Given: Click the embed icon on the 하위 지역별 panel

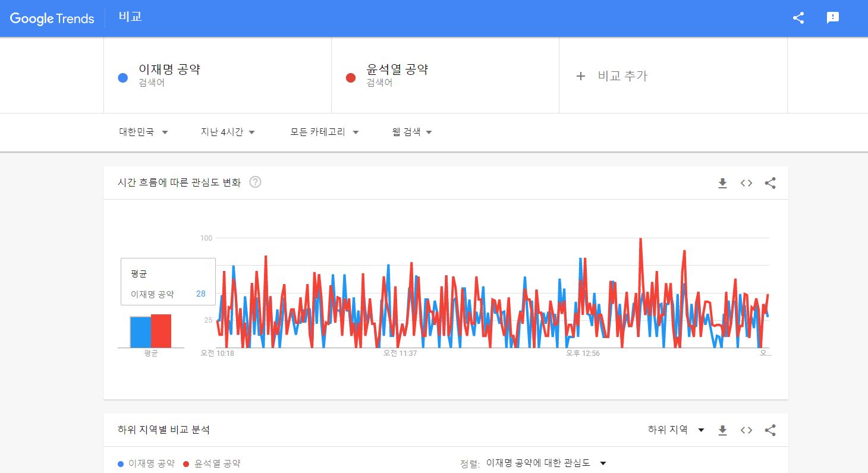Looking at the screenshot, I should click(746, 430).
